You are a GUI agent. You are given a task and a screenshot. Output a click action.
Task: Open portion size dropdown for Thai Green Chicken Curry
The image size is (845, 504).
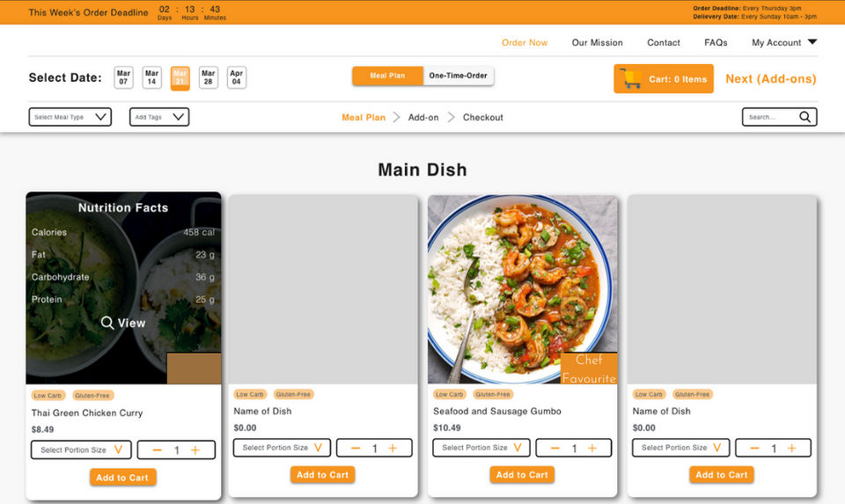[x=81, y=450]
